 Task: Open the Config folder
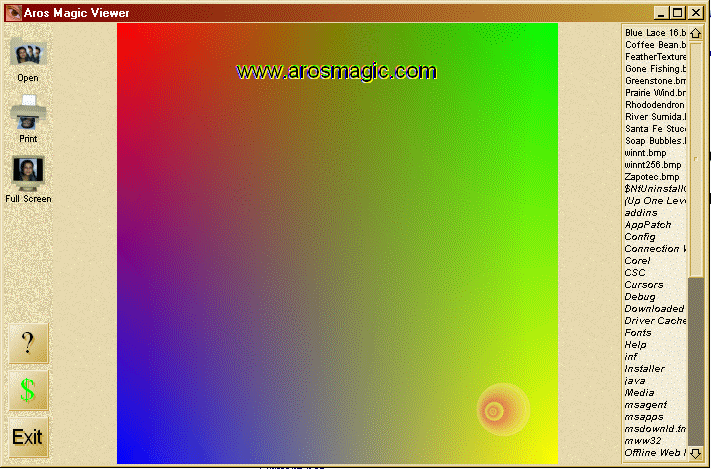[x=640, y=237]
